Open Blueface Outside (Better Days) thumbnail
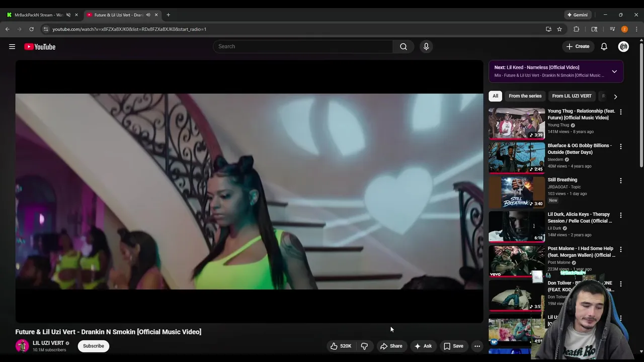This screenshot has width=644, height=362. (517, 157)
